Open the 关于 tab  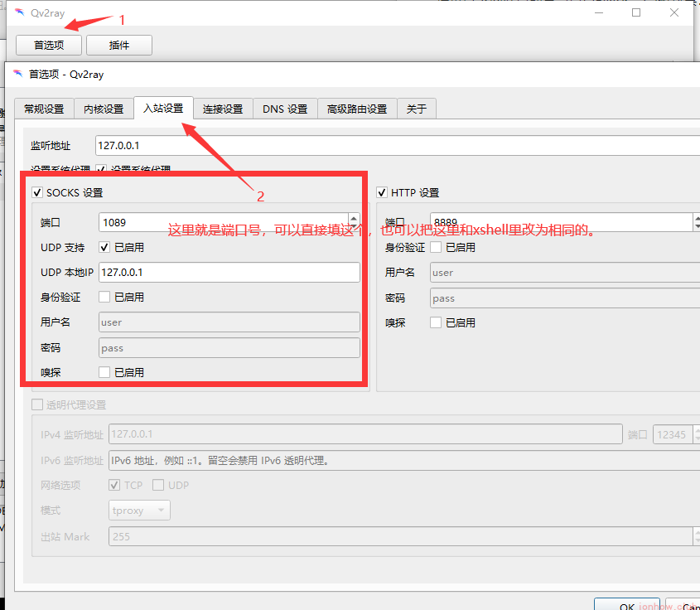pyautogui.click(x=417, y=109)
